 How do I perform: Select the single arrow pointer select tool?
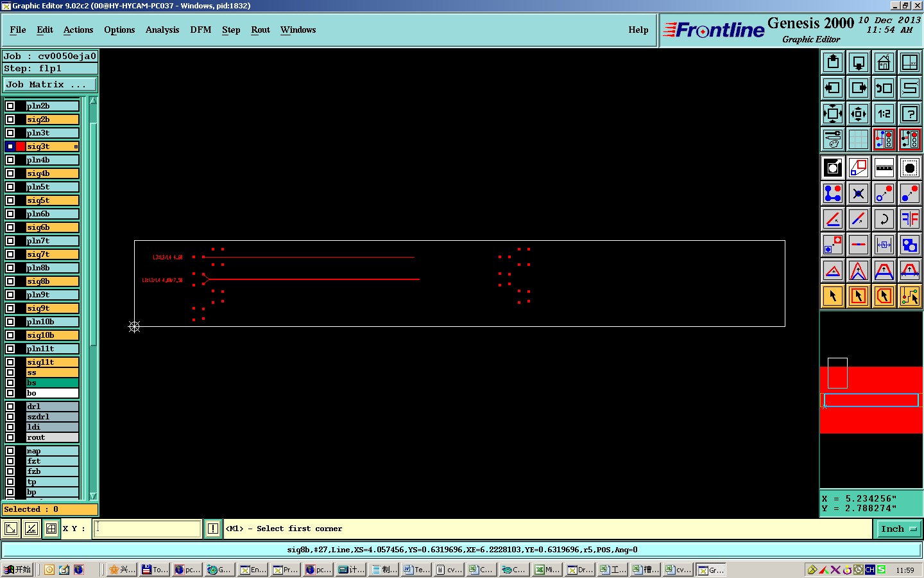click(832, 296)
